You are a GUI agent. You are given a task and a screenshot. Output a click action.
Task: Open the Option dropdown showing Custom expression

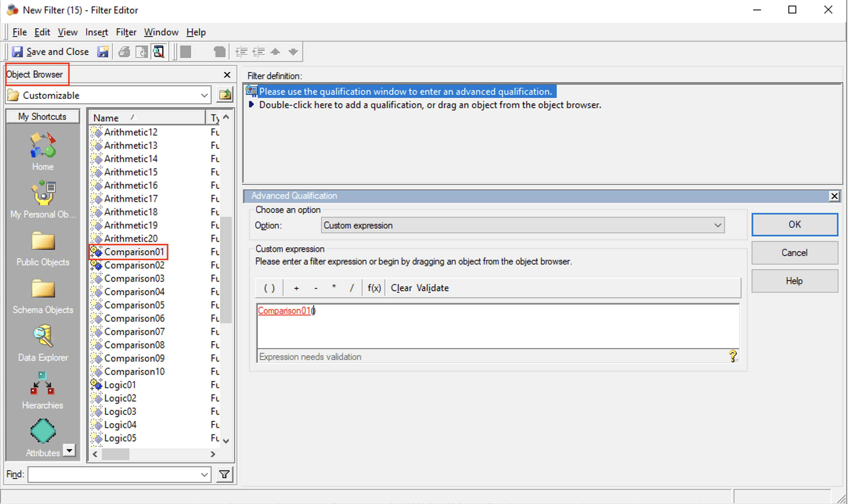[x=717, y=225]
